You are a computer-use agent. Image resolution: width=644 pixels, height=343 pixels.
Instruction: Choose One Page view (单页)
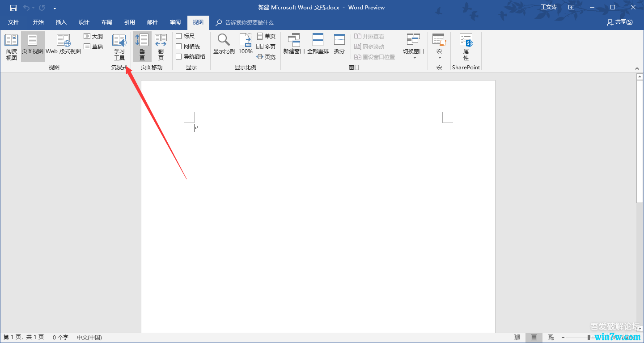(x=266, y=36)
